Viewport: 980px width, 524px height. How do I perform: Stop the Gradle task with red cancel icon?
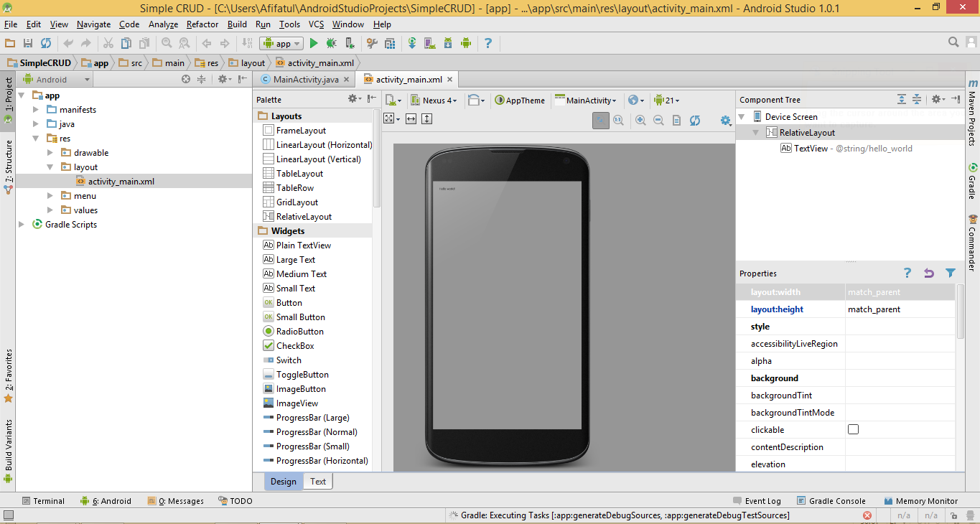(x=867, y=515)
